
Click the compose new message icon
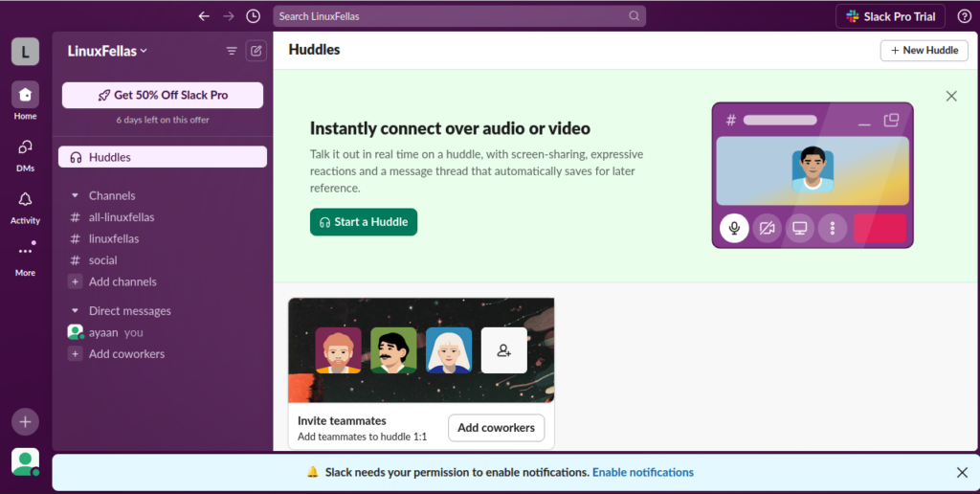point(256,51)
